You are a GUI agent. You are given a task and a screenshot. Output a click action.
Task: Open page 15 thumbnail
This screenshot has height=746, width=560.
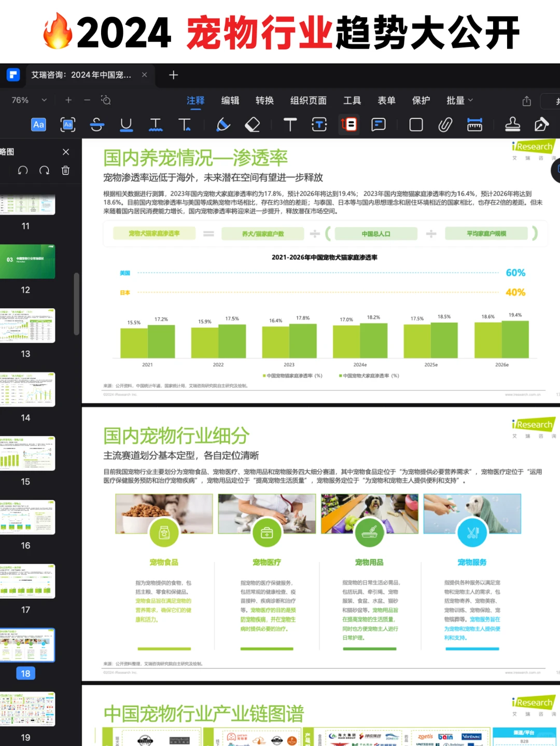pos(27,454)
